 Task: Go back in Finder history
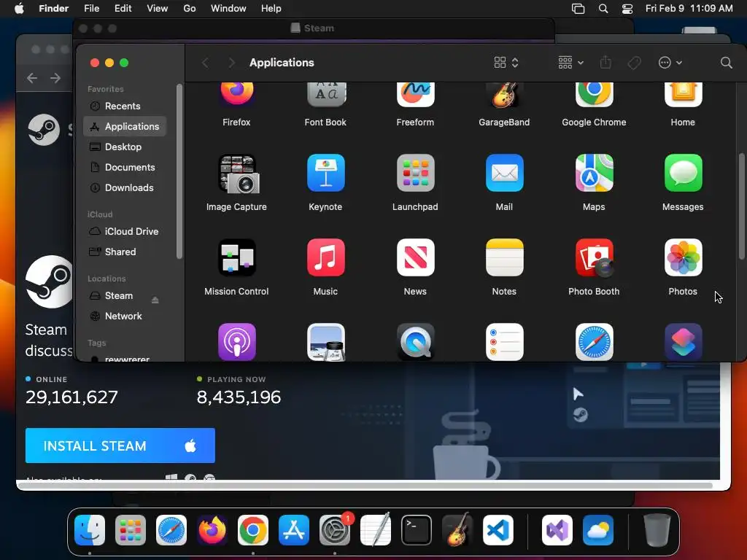(205, 63)
